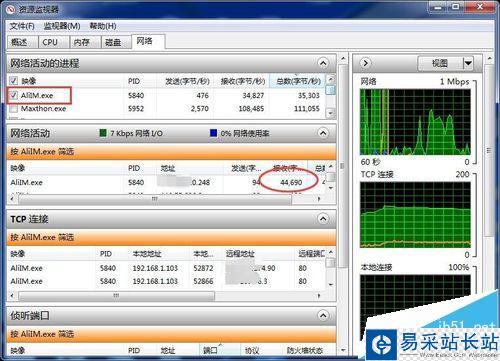Click the blue 网络使用率 legend swatch

pyautogui.click(x=213, y=133)
